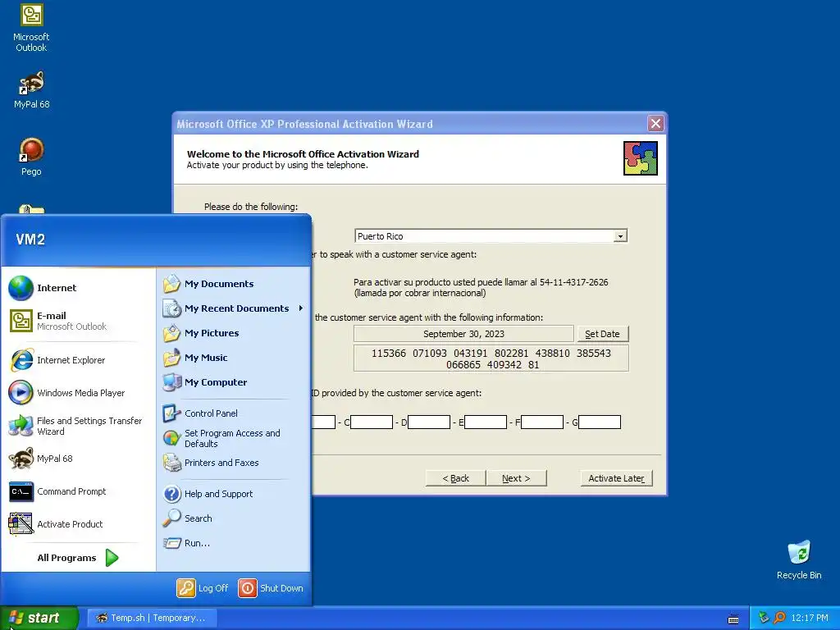This screenshot has width=840, height=630.
Task: Click Activate Later button
Action: 616,478
